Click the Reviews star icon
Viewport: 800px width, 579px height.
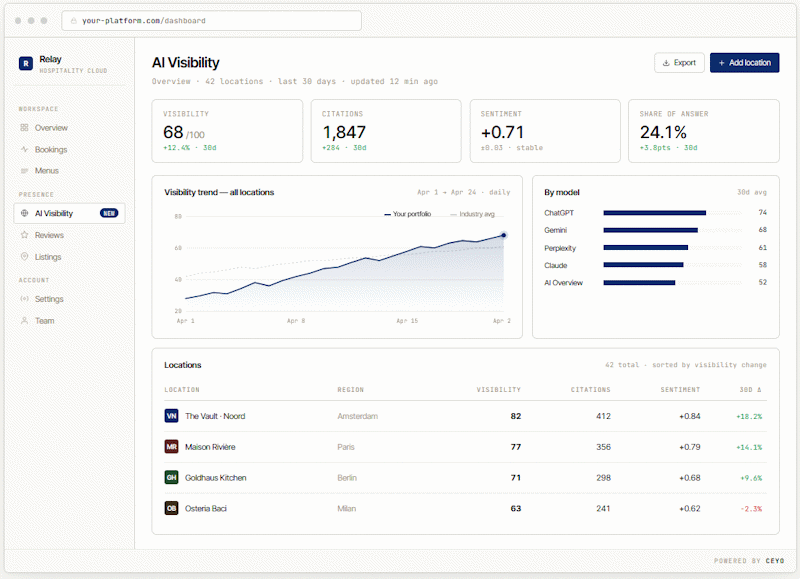24,235
